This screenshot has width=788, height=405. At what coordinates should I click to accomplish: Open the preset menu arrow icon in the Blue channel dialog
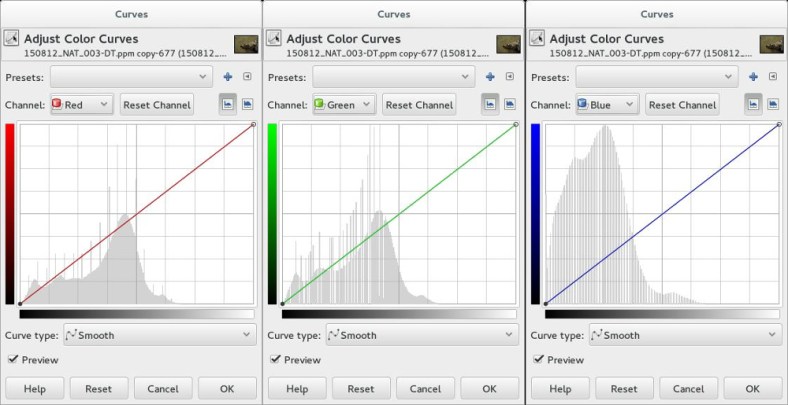(772, 76)
